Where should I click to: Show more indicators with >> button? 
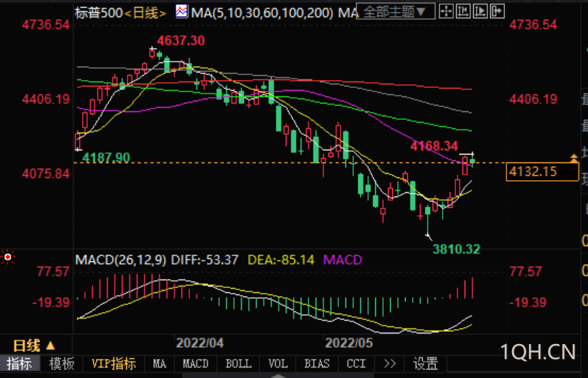point(389,363)
